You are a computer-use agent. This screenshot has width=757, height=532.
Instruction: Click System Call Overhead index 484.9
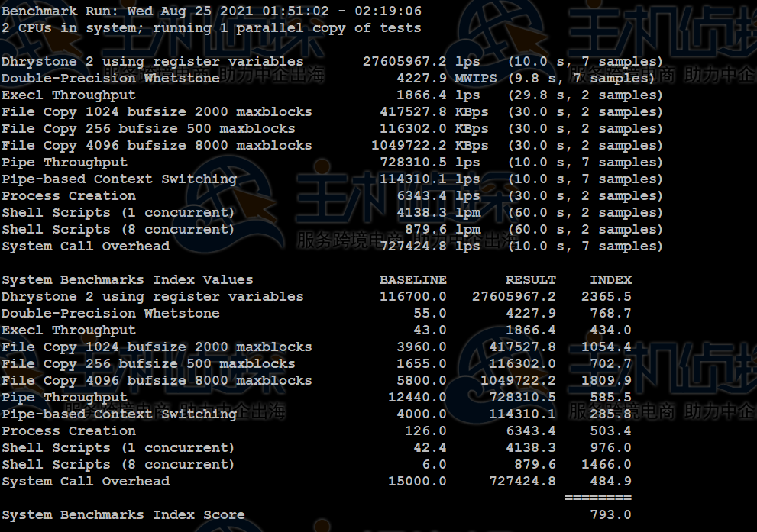pos(610,482)
